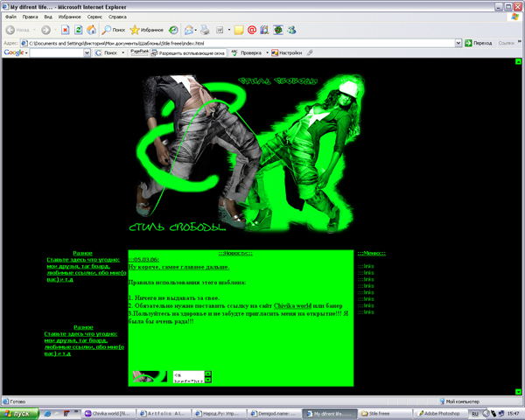Click the upper Разное heading link

[83, 253]
